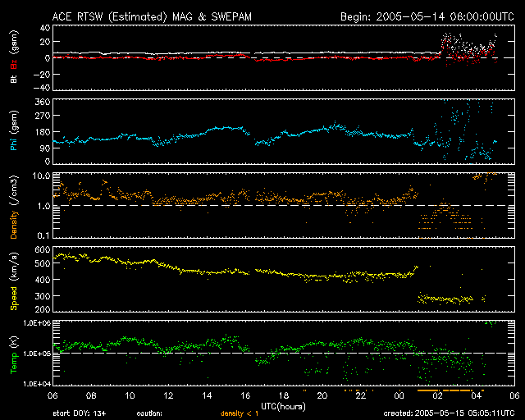Image resolution: width=525 pixels, height=420 pixels.
Task: Click the "18" hour label on the time axis
Action: click(284, 395)
